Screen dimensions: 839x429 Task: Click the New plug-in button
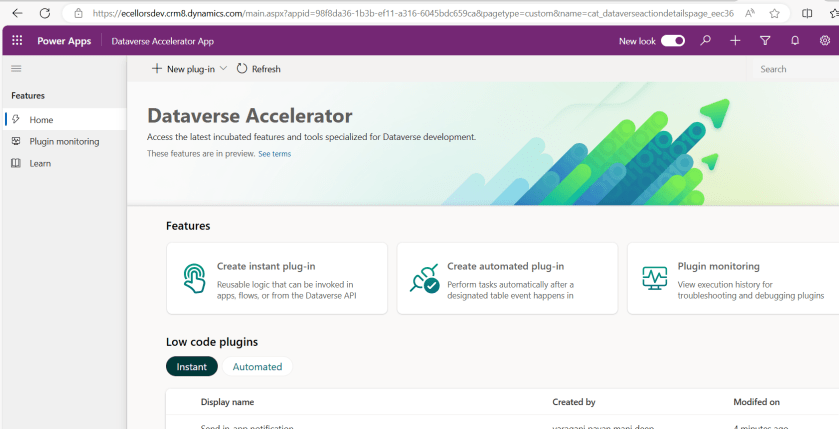[x=183, y=69]
